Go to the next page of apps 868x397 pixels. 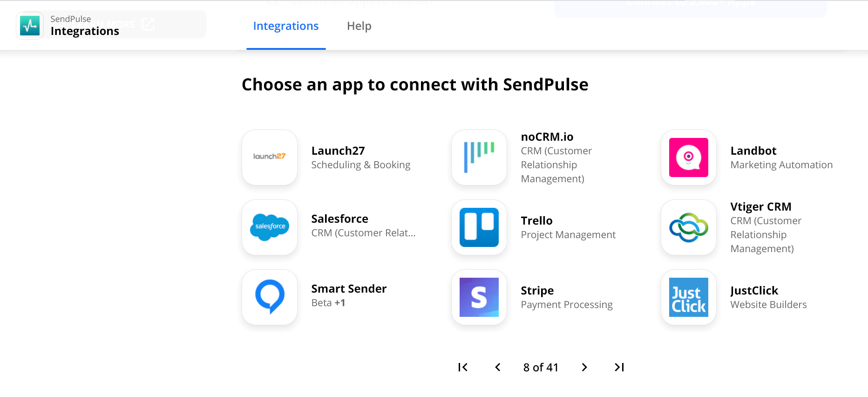(584, 367)
